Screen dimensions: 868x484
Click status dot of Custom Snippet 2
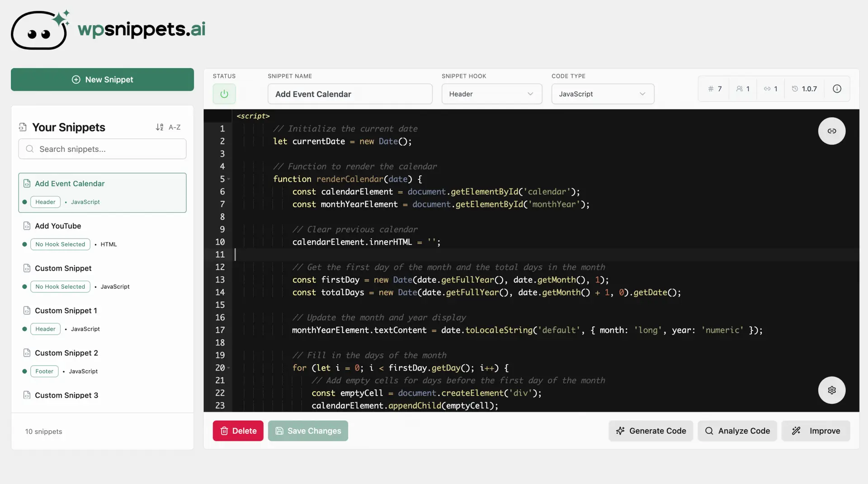(x=24, y=371)
